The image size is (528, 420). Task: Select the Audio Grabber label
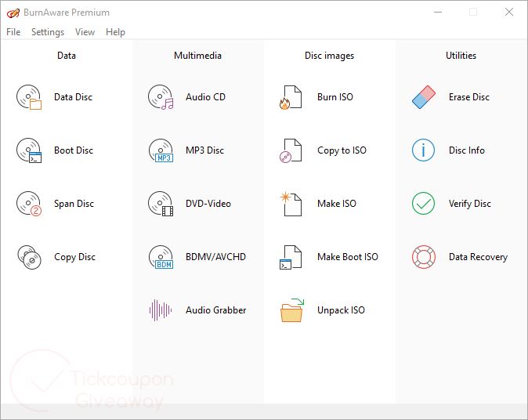pos(216,310)
